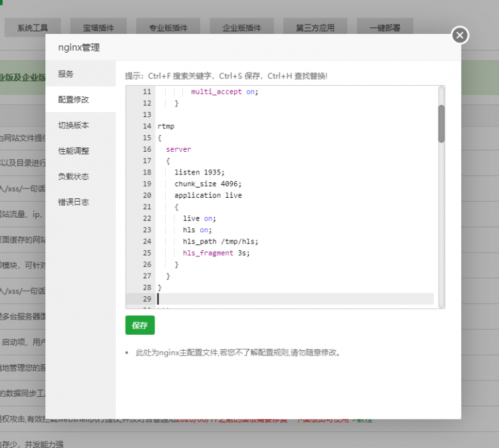Select the 配置修改 tab
This screenshot has height=448, width=499.
pyautogui.click(x=73, y=100)
